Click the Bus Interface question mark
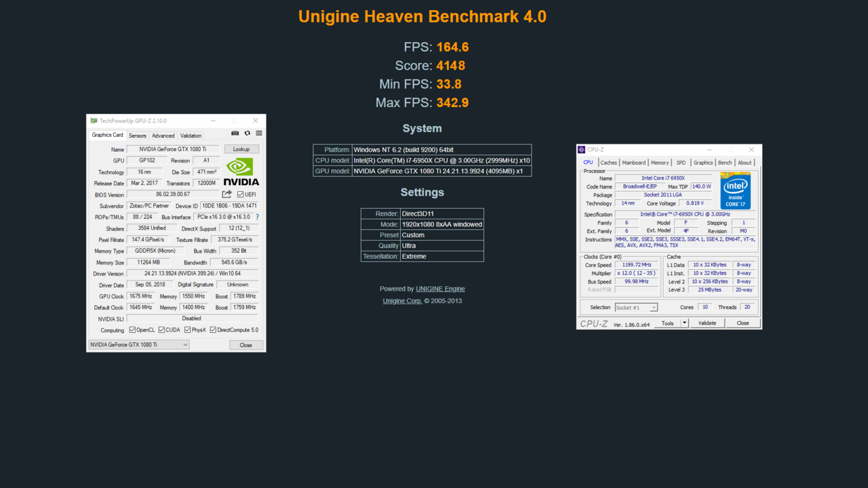868x488 pixels. (257, 217)
